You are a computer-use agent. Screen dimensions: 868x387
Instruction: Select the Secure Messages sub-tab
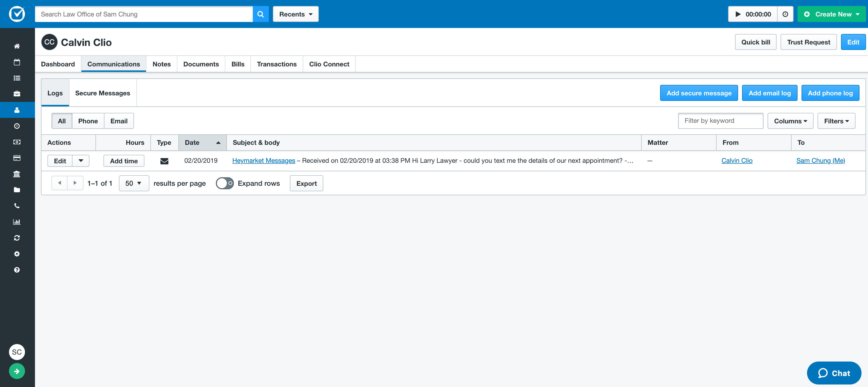102,93
